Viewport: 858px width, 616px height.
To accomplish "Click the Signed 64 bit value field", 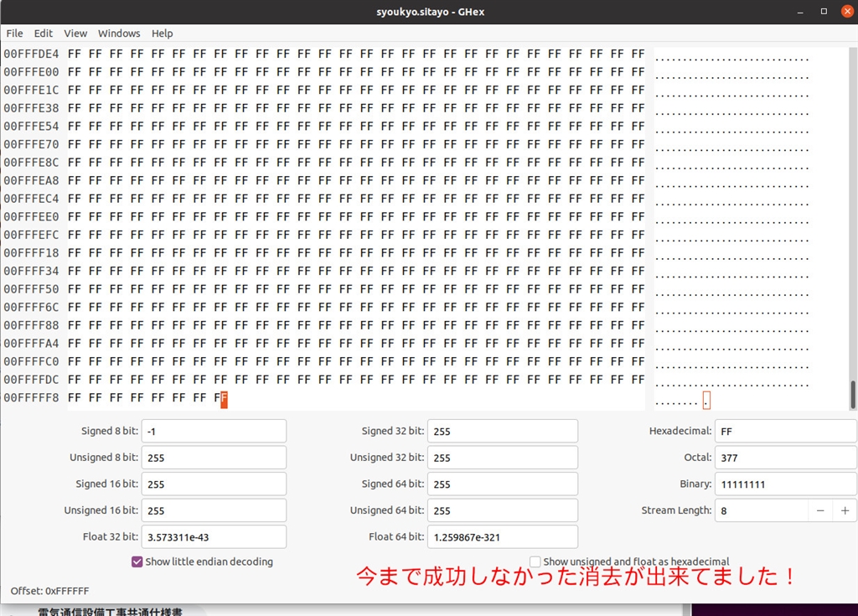I will (503, 484).
